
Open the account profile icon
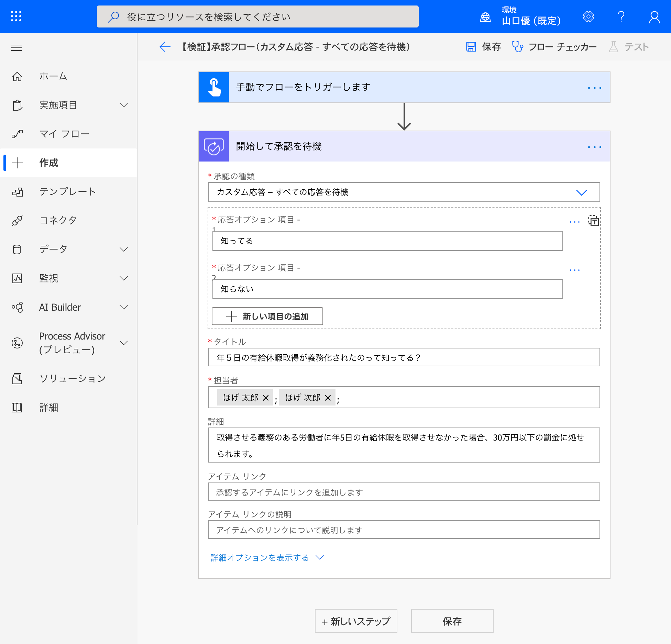click(654, 16)
